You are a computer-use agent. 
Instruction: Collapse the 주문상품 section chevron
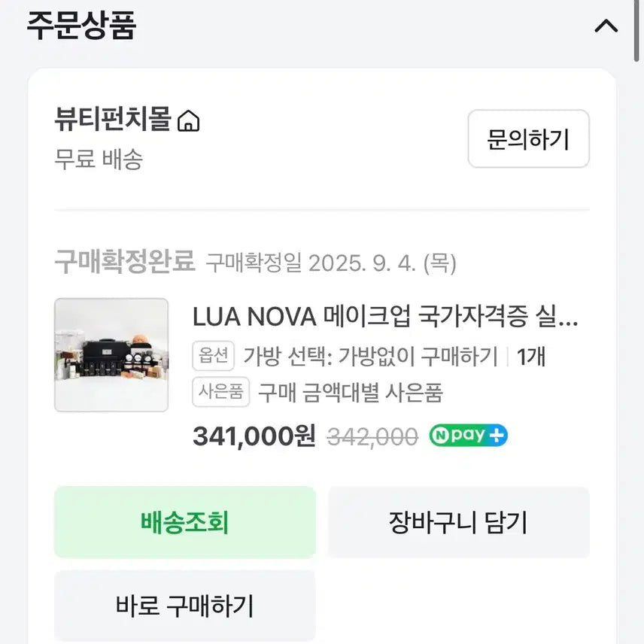pos(606,26)
